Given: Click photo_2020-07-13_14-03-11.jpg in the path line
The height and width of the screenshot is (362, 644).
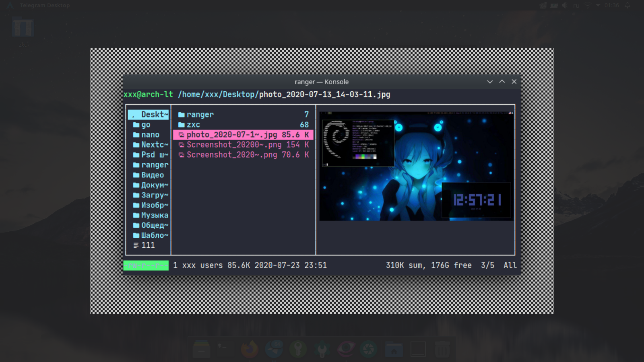Looking at the screenshot, I should click(324, 95).
